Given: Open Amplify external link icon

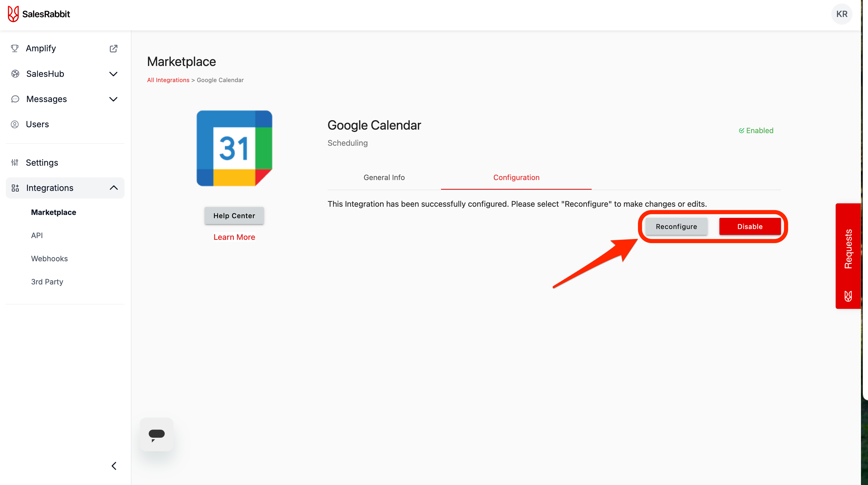Looking at the screenshot, I should coord(113,48).
